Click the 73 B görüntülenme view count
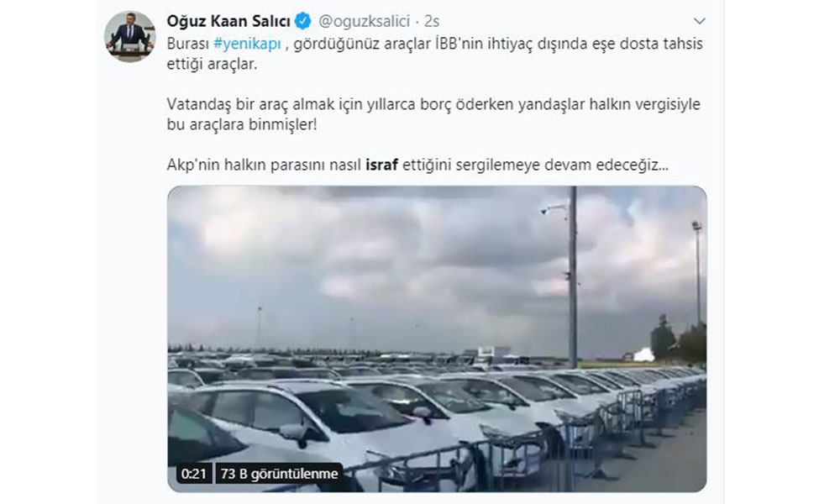This screenshot has height=504, width=840. tap(279, 474)
